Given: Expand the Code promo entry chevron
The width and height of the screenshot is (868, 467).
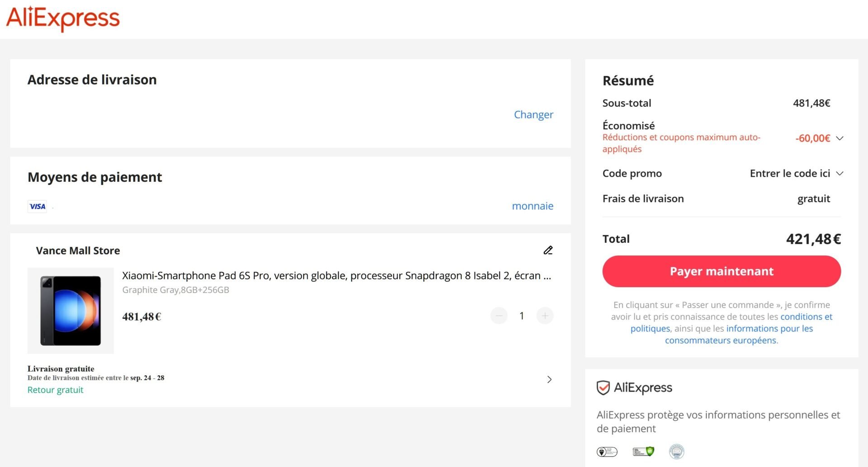Looking at the screenshot, I should click(x=840, y=174).
